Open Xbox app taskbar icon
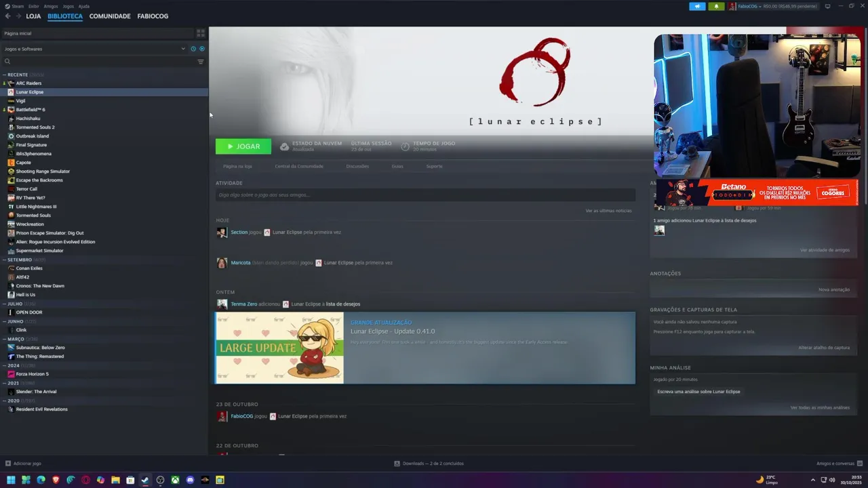Screen dimensions: 868x488 [175, 480]
